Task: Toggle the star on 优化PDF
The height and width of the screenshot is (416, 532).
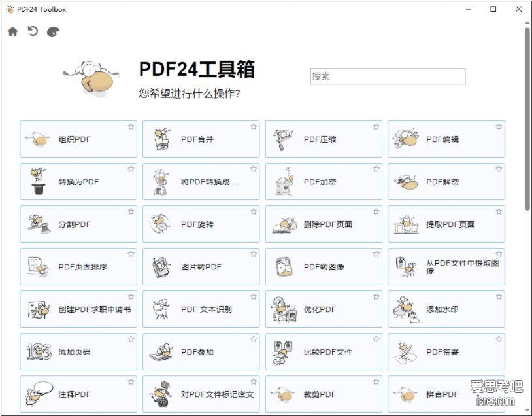Action: coord(376,297)
